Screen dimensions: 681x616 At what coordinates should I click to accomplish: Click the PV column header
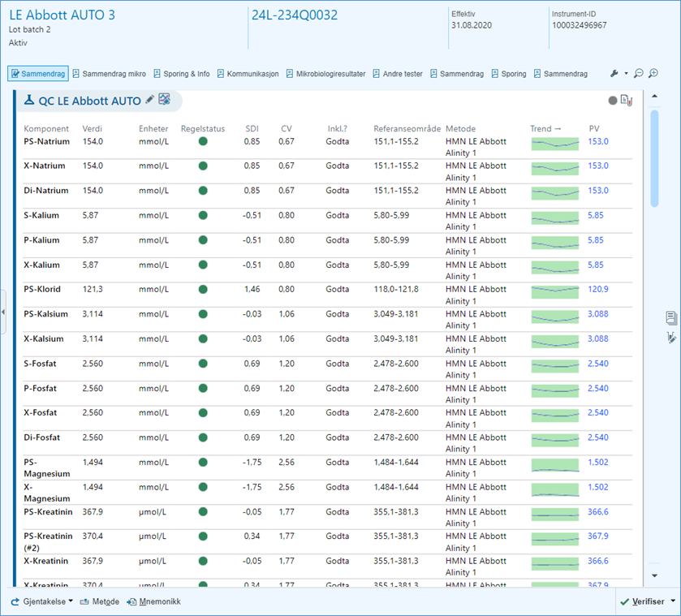594,128
